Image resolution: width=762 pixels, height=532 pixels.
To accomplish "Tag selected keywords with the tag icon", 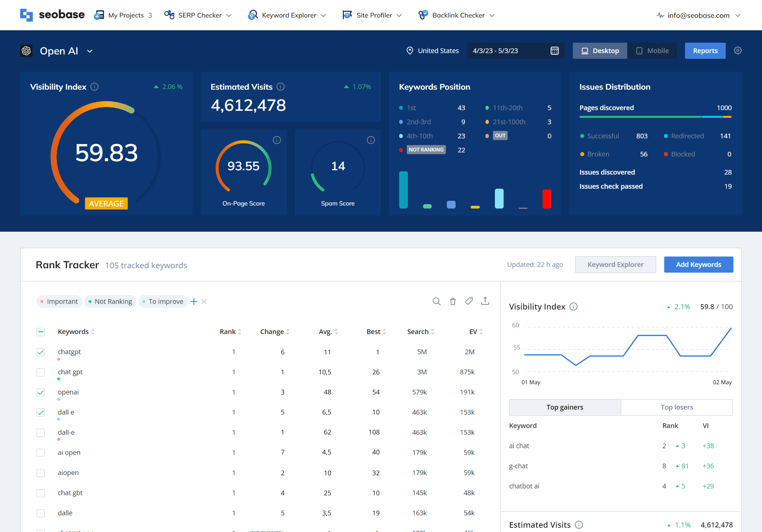I will point(469,301).
